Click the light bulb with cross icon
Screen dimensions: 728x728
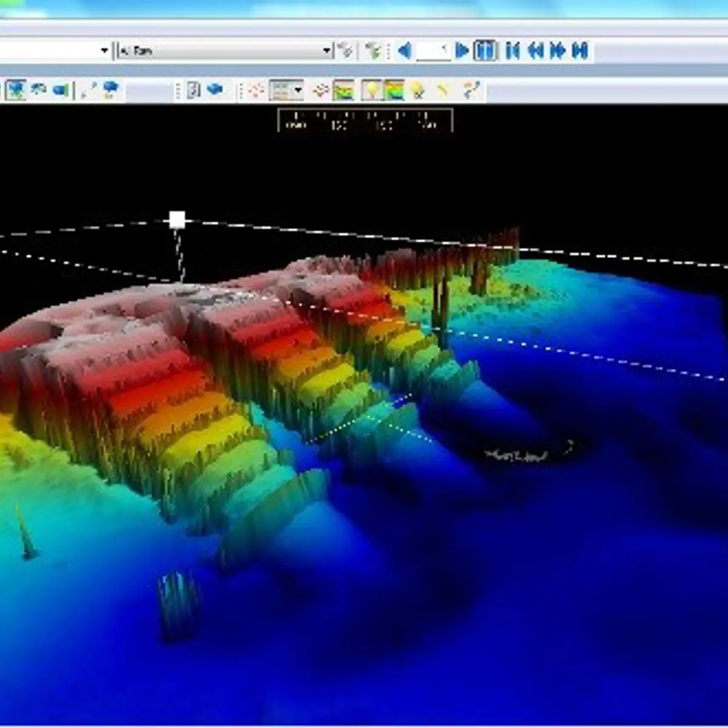(417, 91)
